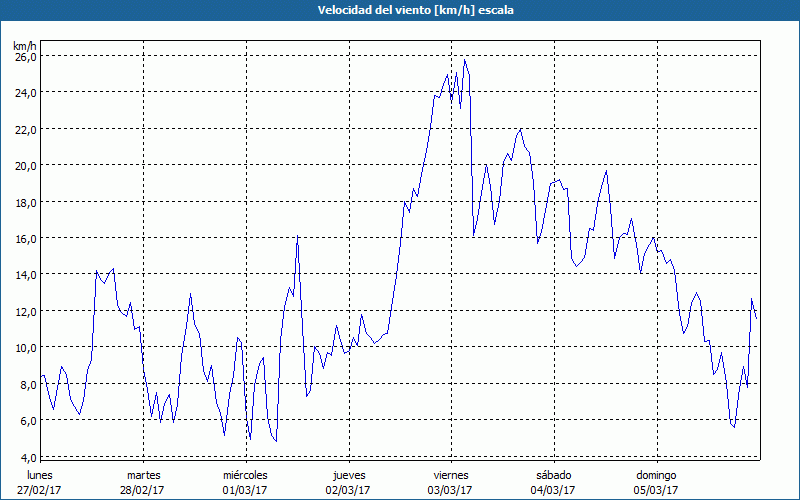The image size is (800, 500).
Task: Click the chart title 'Velocidad del viento [km/h] escala'
Action: (x=400, y=10)
